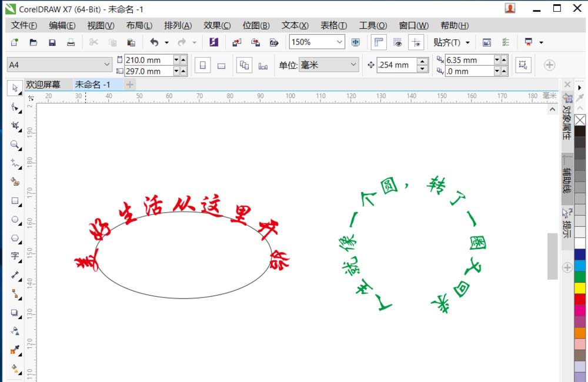Image resolution: width=588 pixels, height=382 pixels.
Task: Select the Ellipse tool
Action: (15, 219)
